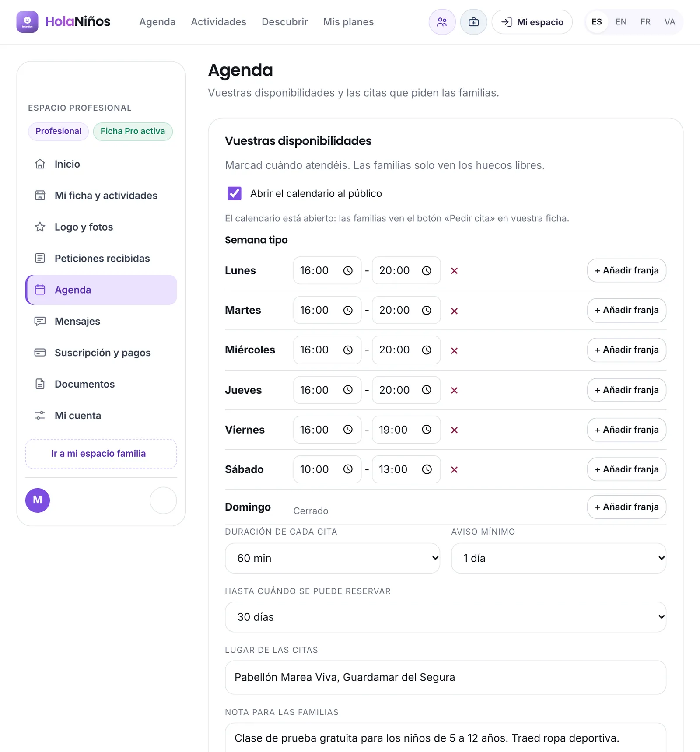The image size is (700, 752).
Task: Open clock picker for Lunes end time
Action: pyautogui.click(x=427, y=271)
